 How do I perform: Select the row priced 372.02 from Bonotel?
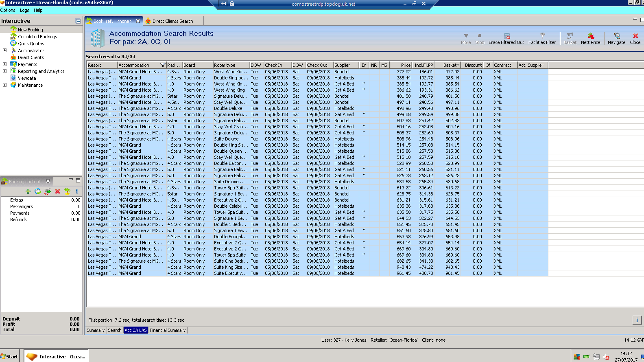click(317, 72)
